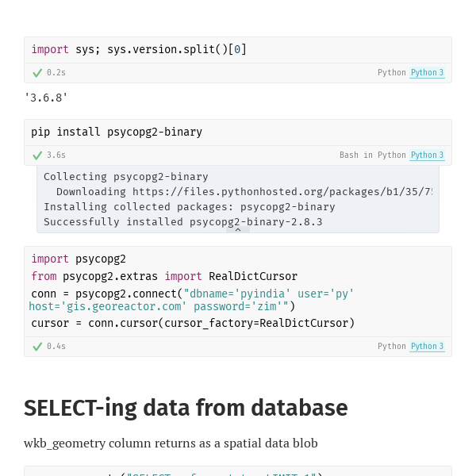Open Python 3 kernel link in first cell
The height and width of the screenshot is (476, 476).
(427, 72)
